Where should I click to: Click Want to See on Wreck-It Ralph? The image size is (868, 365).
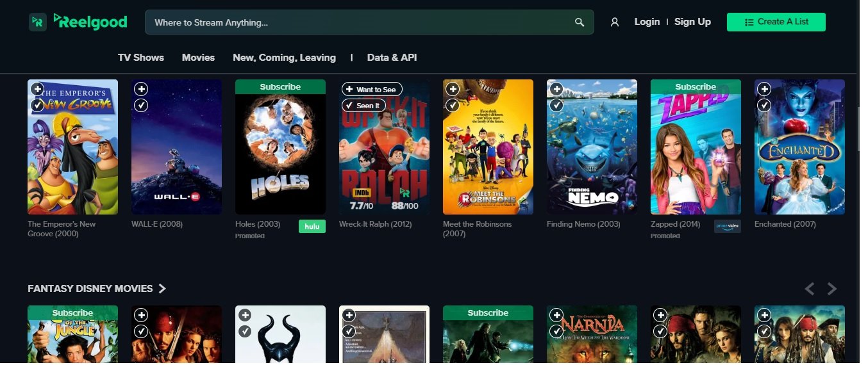(x=372, y=90)
